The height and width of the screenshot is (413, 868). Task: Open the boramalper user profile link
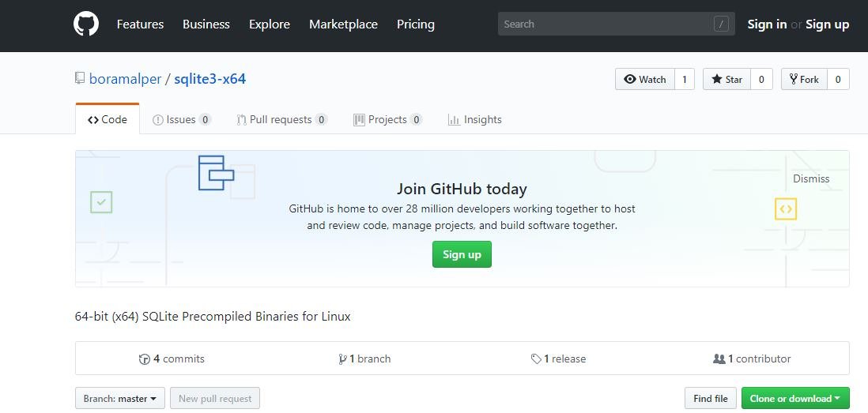[125, 79]
